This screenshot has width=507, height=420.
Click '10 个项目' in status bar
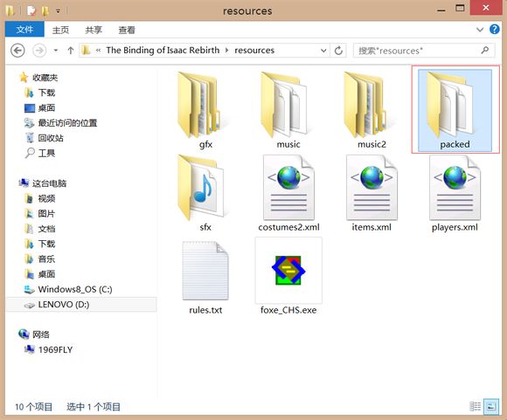coord(33,407)
